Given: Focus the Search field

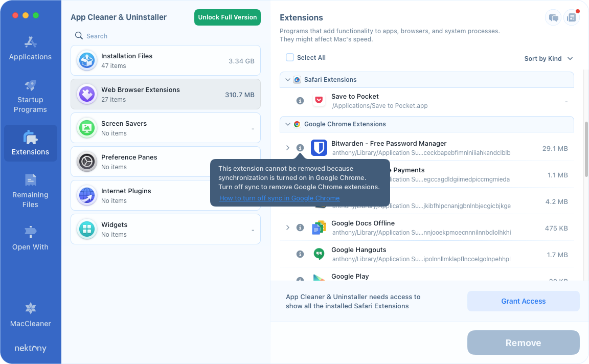Looking at the screenshot, I should point(166,36).
